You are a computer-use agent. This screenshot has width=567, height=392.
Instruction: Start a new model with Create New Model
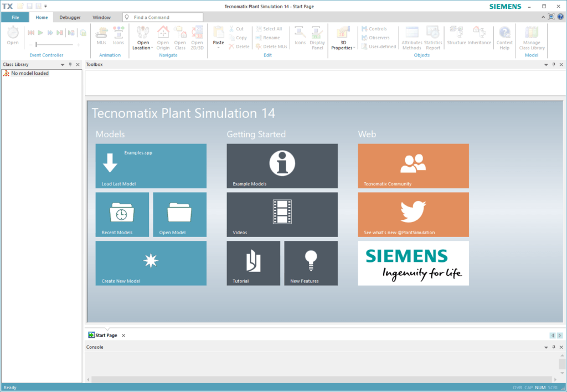pyautogui.click(x=151, y=263)
